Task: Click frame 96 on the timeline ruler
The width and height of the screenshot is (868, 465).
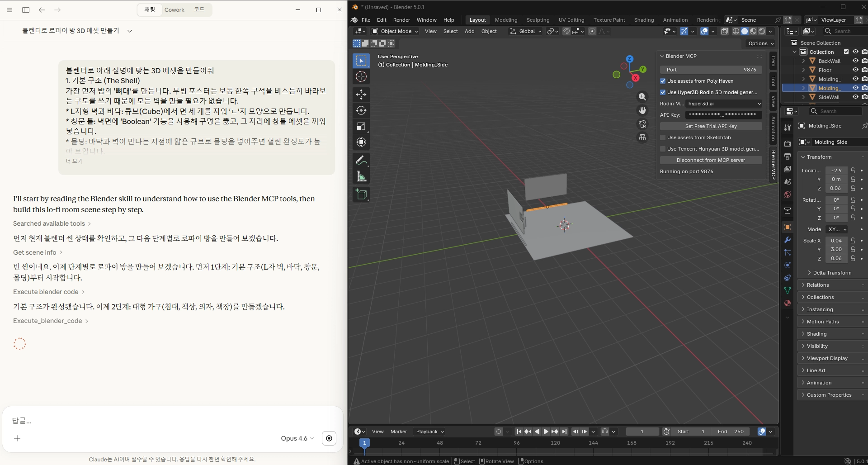Action: pos(516,443)
